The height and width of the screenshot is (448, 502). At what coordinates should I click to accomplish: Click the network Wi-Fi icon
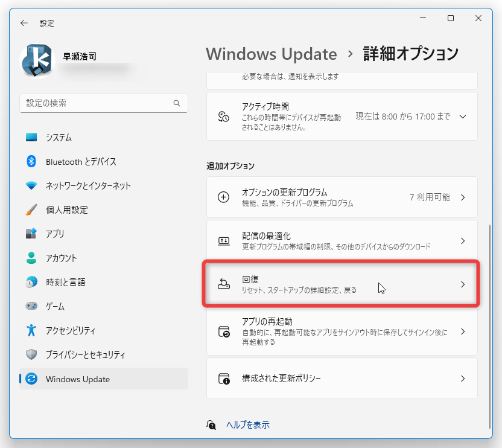point(31,186)
